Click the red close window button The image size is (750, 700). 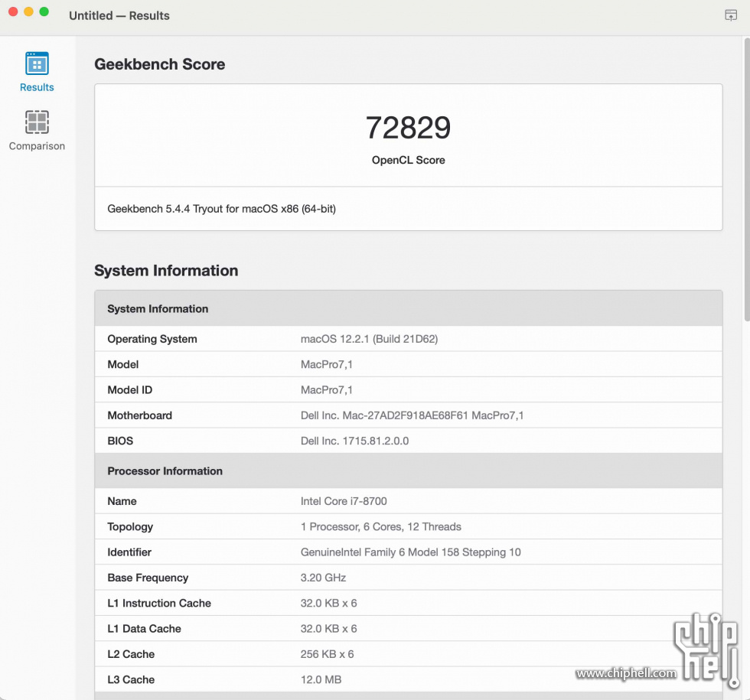pos(14,12)
